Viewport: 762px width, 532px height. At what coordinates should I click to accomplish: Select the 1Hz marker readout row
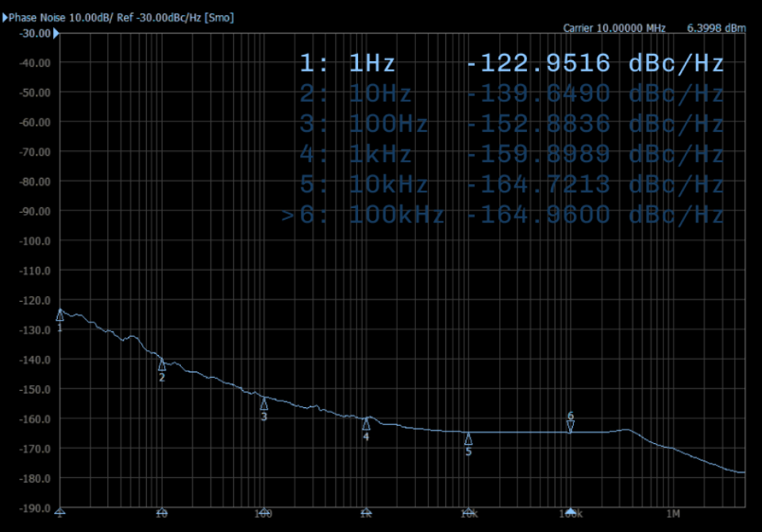[511, 64]
